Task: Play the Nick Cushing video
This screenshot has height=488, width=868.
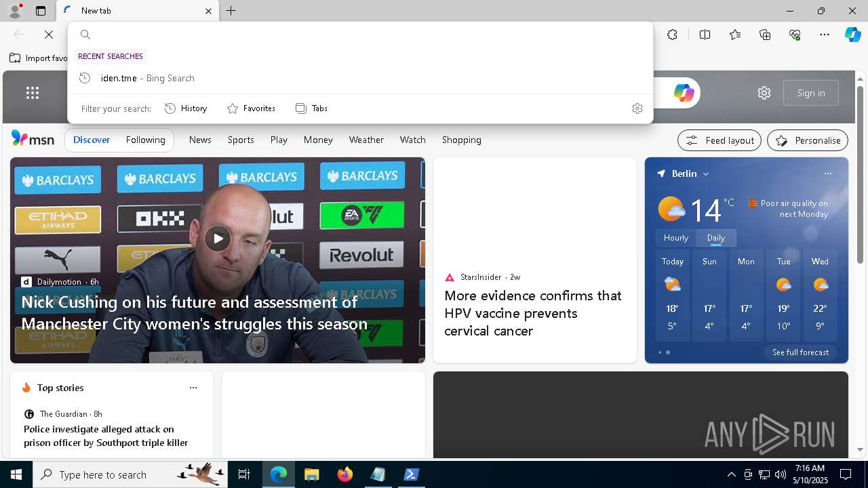Action: (x=218, y=239)
